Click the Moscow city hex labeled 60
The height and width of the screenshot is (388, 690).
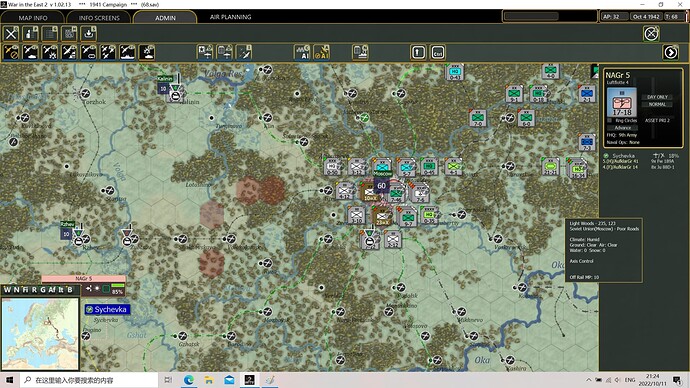tap(381, 186)
